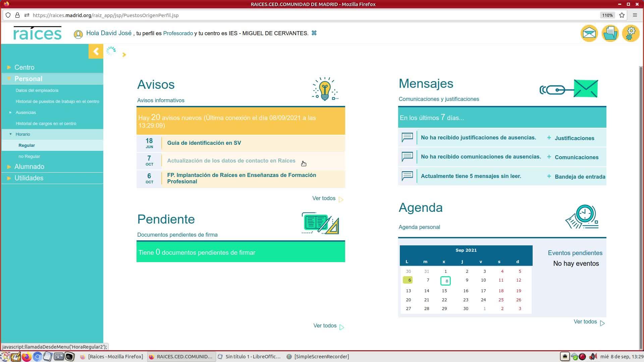Open the Bandeja de entrada link
The height and width of the screenshot is (362, 644).
(x=580, y=177)
